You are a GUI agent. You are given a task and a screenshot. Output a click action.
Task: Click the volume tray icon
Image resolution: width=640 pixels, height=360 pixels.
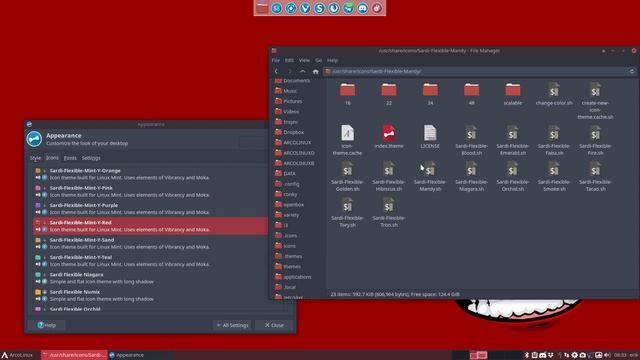(x=607, y=355)
